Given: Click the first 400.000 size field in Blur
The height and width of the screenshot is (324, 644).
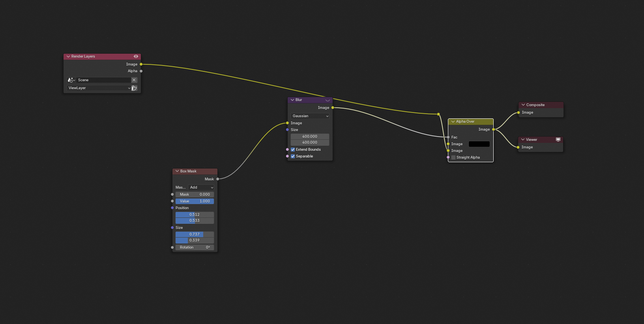Looking at the screenshot, I should tap(310, 137).
